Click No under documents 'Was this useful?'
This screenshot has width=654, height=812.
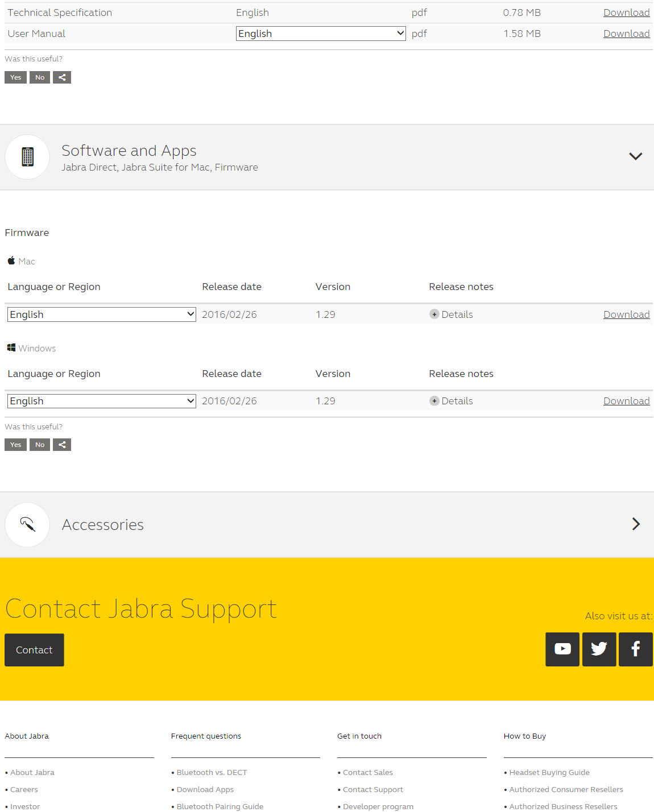[40, 77]
